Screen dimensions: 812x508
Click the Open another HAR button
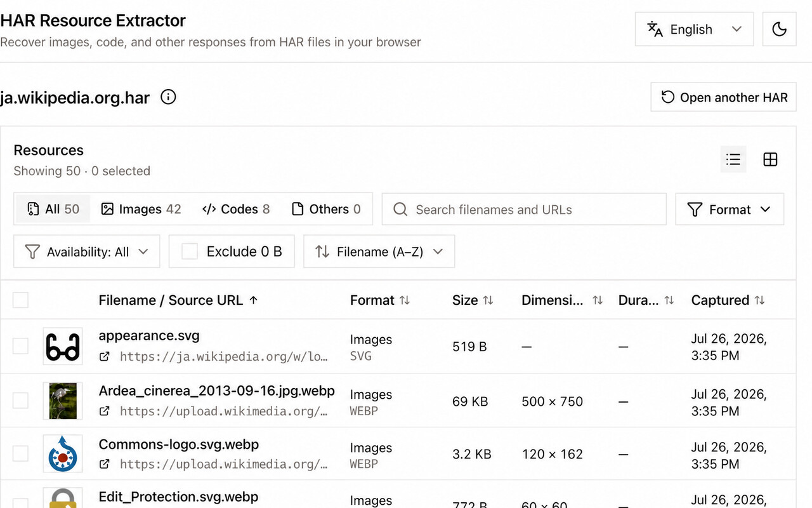click(723, 97)
